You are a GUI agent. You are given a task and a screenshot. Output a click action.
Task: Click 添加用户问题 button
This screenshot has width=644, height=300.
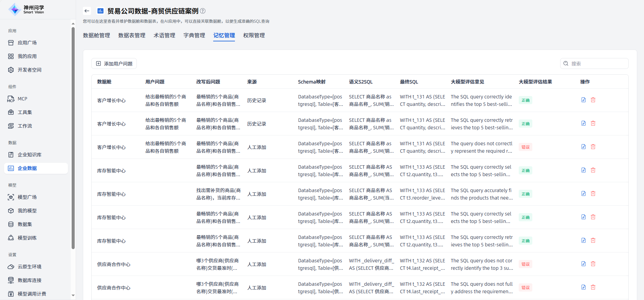coord(114,63)
